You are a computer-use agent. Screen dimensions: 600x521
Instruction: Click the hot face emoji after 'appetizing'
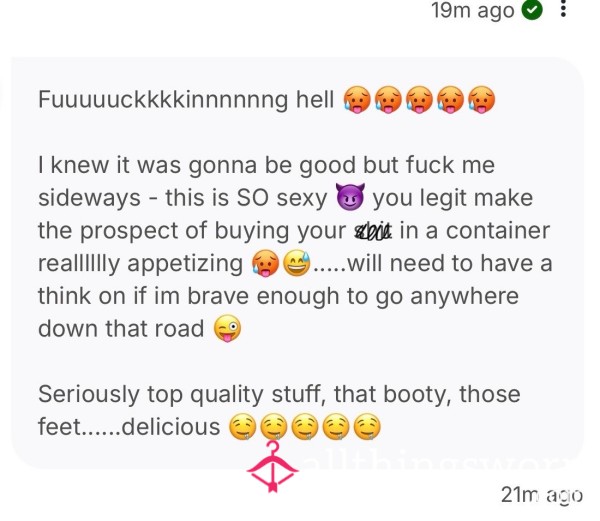(266, 263)
